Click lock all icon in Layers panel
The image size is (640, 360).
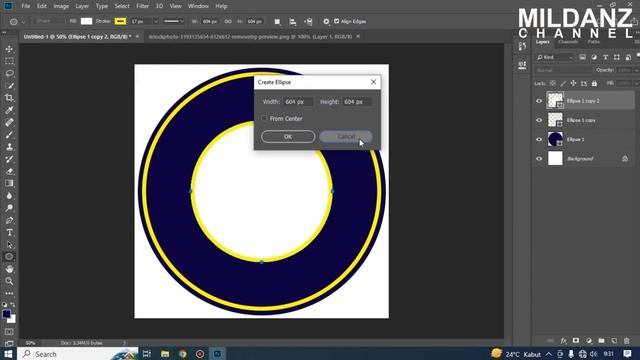[594, 83]
